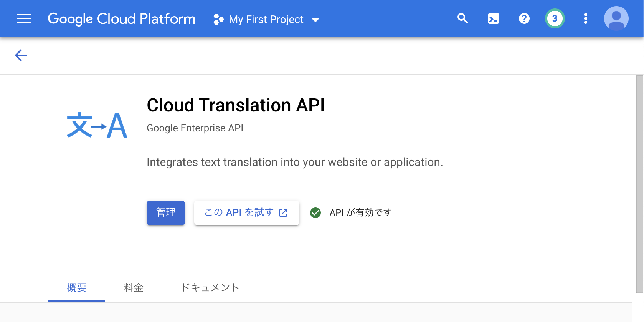Viewport: 644px width, 322px height.
Task: Switch to the ドキュメント documentation tab
Action: pyautogui.click(x=210, y=287)
